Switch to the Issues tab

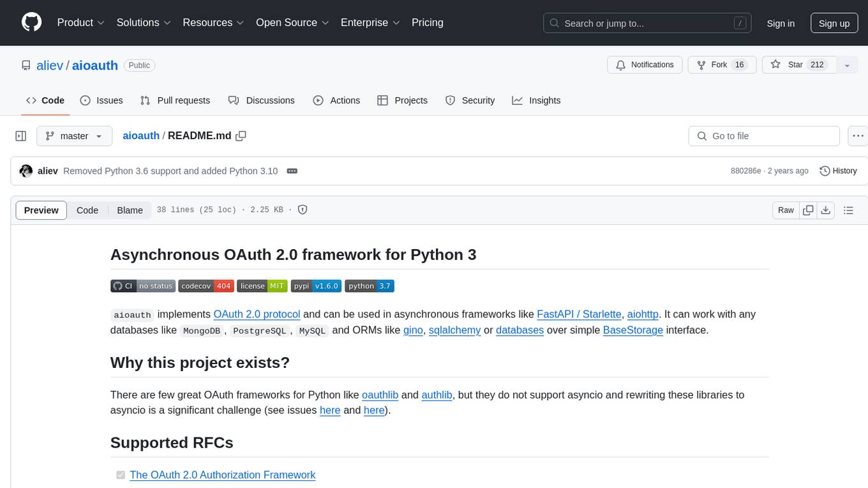tap(101, 100)
